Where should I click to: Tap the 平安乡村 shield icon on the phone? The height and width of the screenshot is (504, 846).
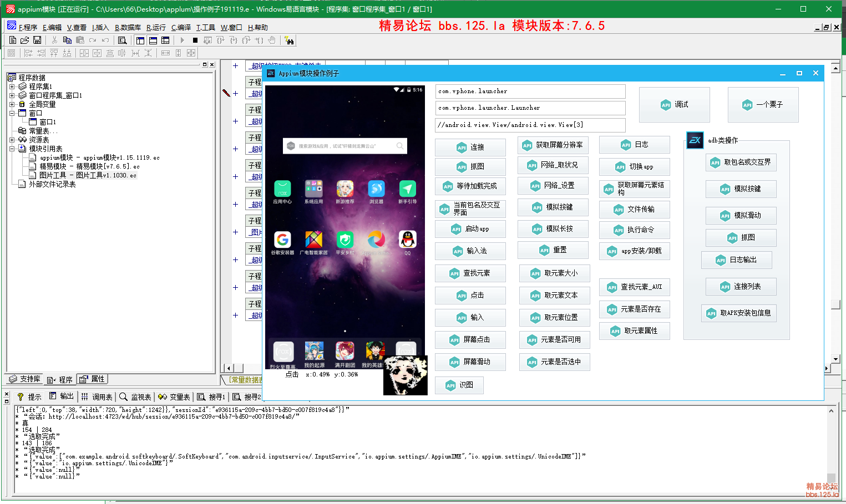pyautogui.click(x=345, y=240)
